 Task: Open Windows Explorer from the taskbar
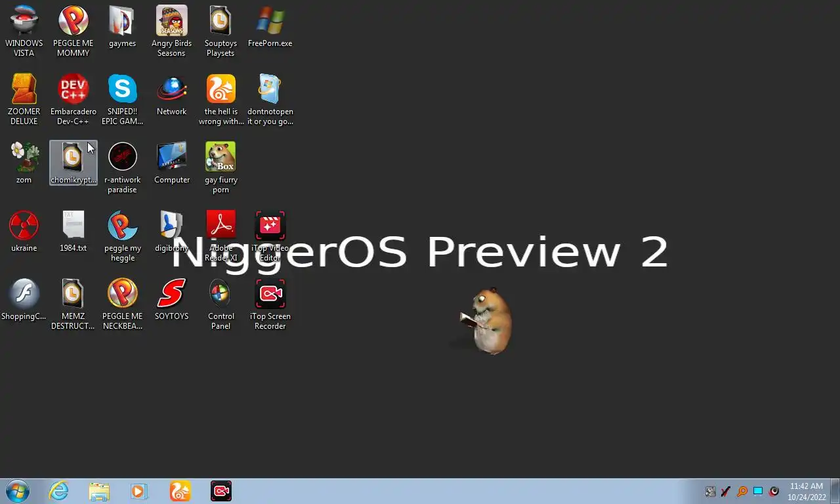[x=99, y=491]
